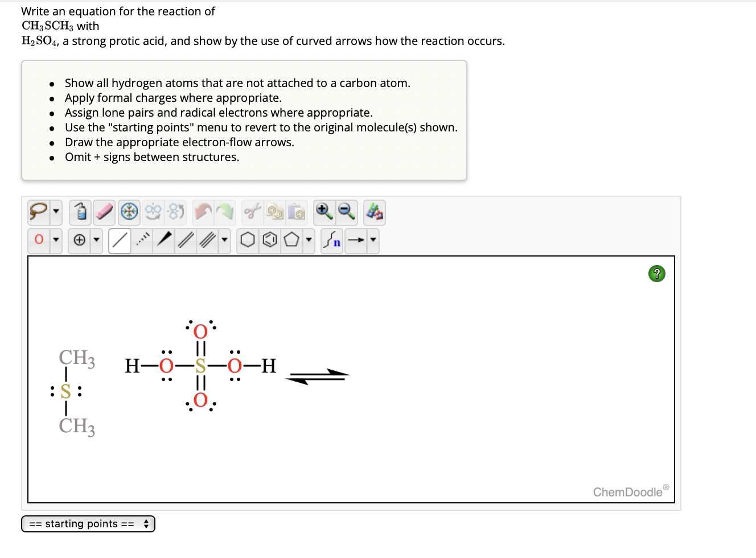Open the starting points menu
This screenshot has width=756, height=558.
pos(88,523)
